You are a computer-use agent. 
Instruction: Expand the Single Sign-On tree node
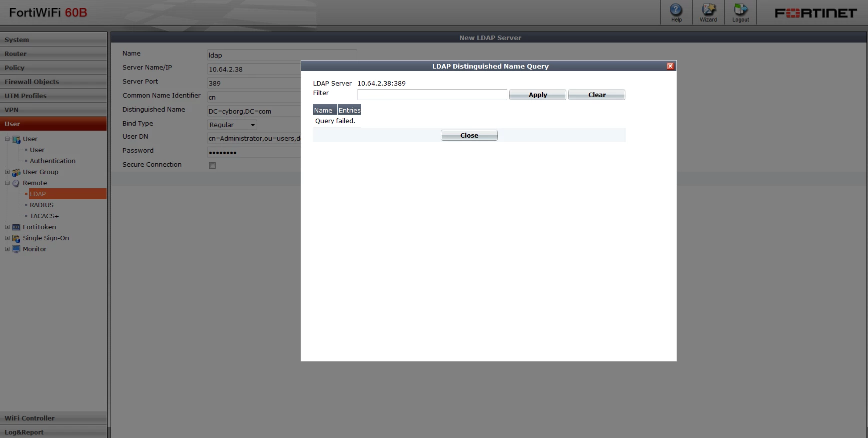[x=7, y=238]
